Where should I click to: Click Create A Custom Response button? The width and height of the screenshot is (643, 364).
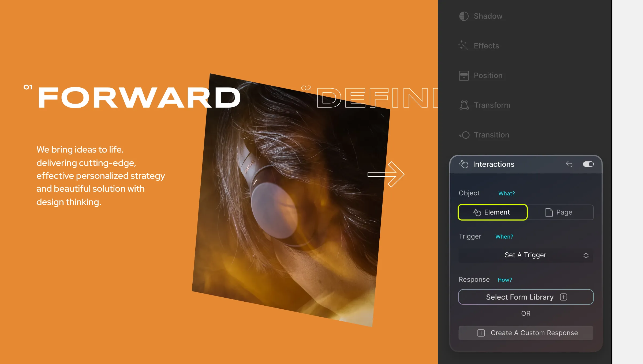click(x=526, y=333)
